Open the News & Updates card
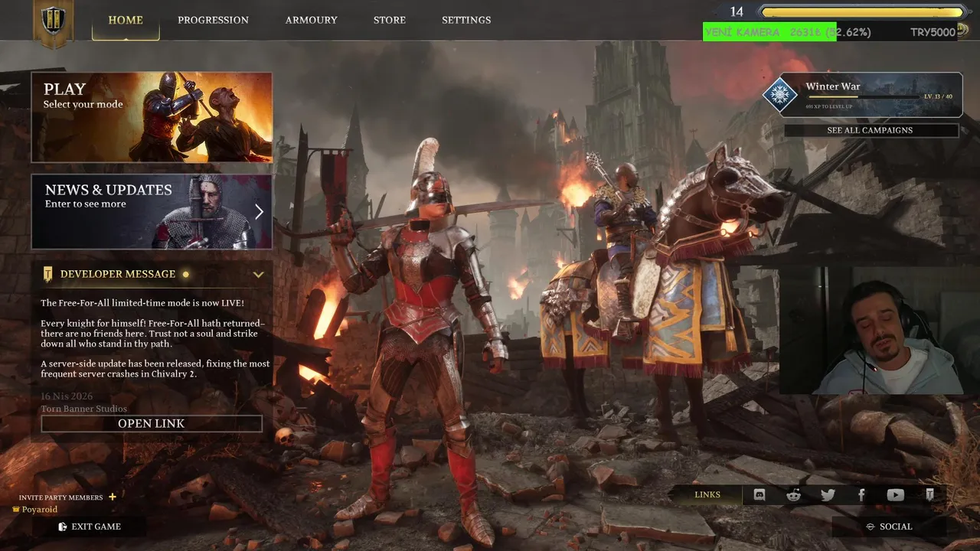The height and width of the screenshot is (551, 980). coord(152,212)
